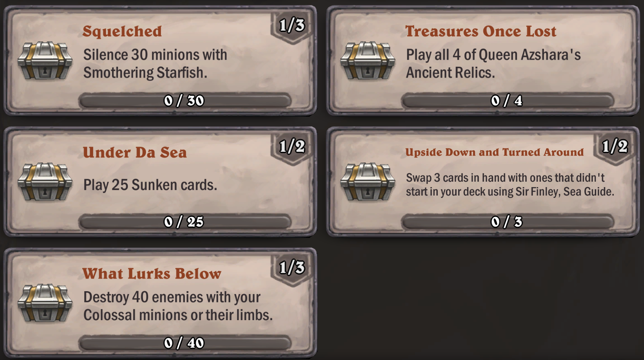This screenshot has width=644, height=360.
Task: Select the Under Da Sea title
Action: click(x=135, y=153)
